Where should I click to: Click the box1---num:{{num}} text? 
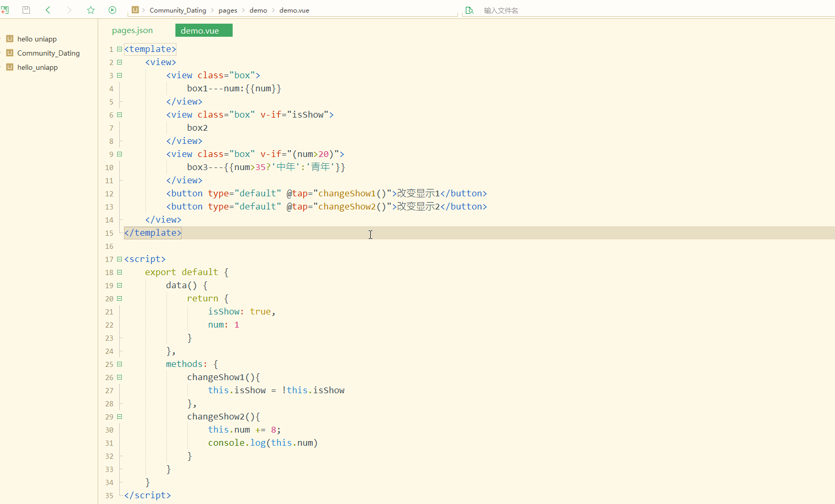234,88
